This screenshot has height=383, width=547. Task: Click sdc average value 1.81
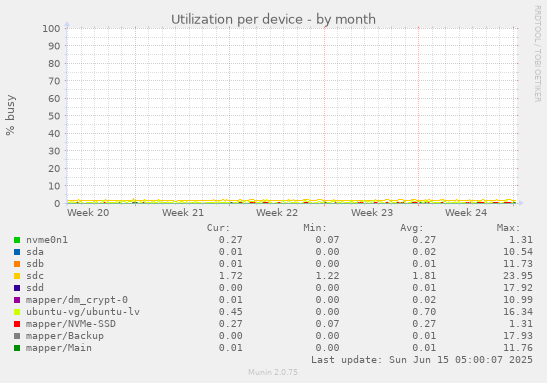424,276
